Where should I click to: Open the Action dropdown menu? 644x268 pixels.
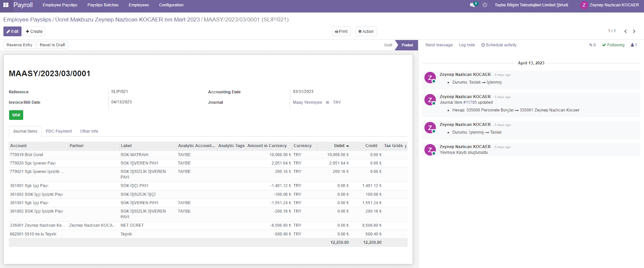click(x=366, y=31)
